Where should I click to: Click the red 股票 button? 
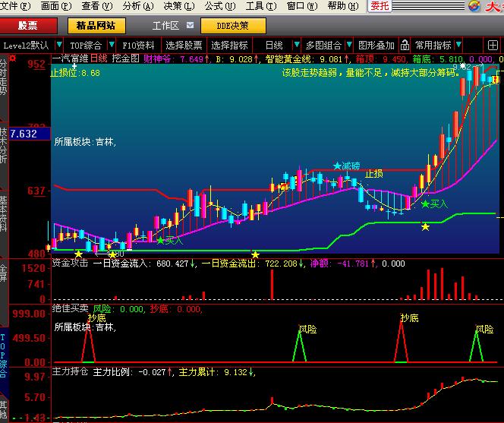tap(28, 25)
